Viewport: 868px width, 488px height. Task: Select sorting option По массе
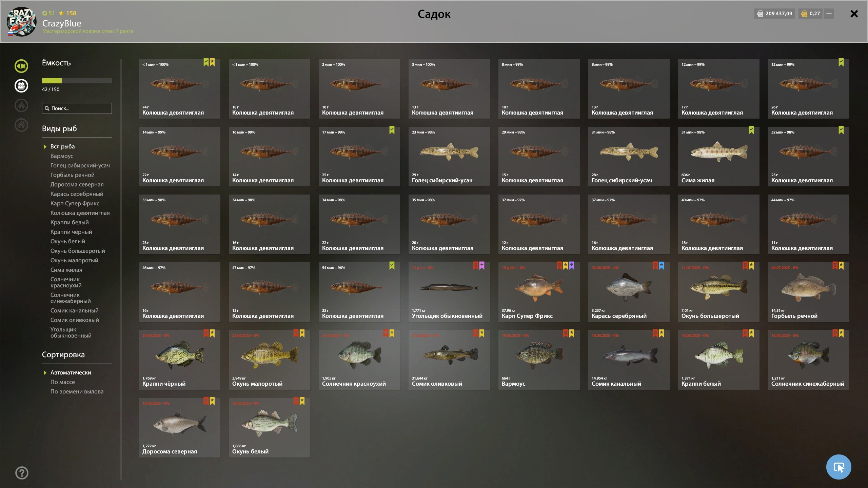(63, 382)
